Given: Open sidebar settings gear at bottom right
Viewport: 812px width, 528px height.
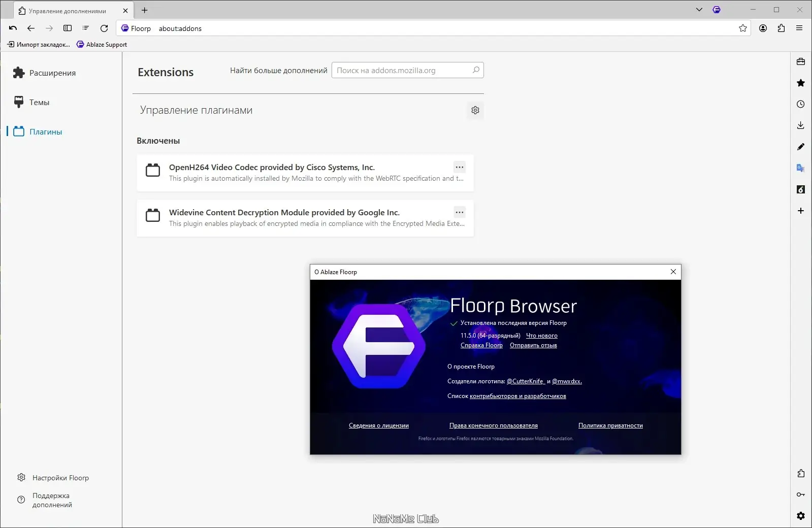Looking at the screenshot, I should point(801,516).
